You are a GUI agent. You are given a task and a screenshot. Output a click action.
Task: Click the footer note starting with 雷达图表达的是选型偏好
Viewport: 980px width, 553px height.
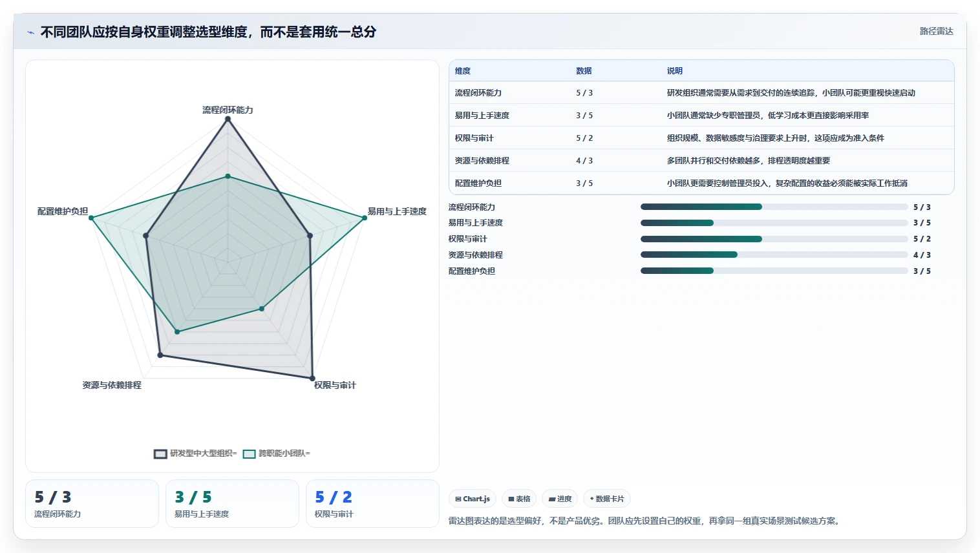pos(645,521)
